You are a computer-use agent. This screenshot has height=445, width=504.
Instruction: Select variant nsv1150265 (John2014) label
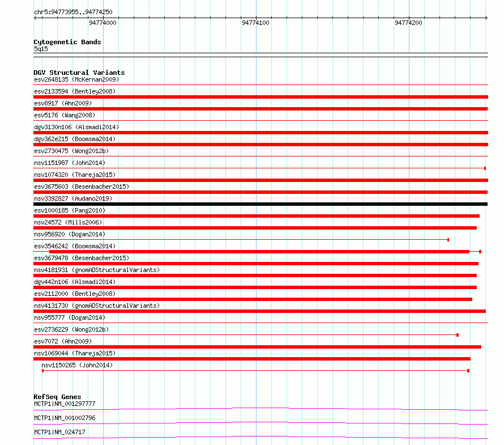pos(77,365)
